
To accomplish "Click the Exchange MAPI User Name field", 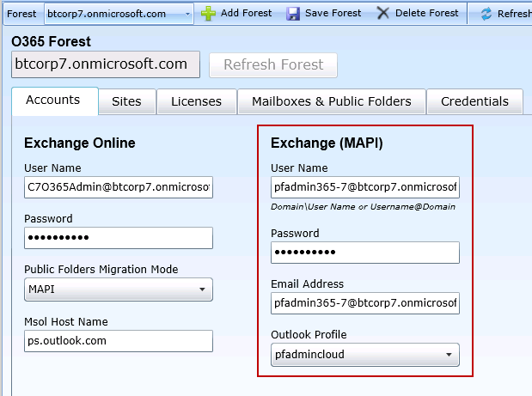I will point(364,187).
